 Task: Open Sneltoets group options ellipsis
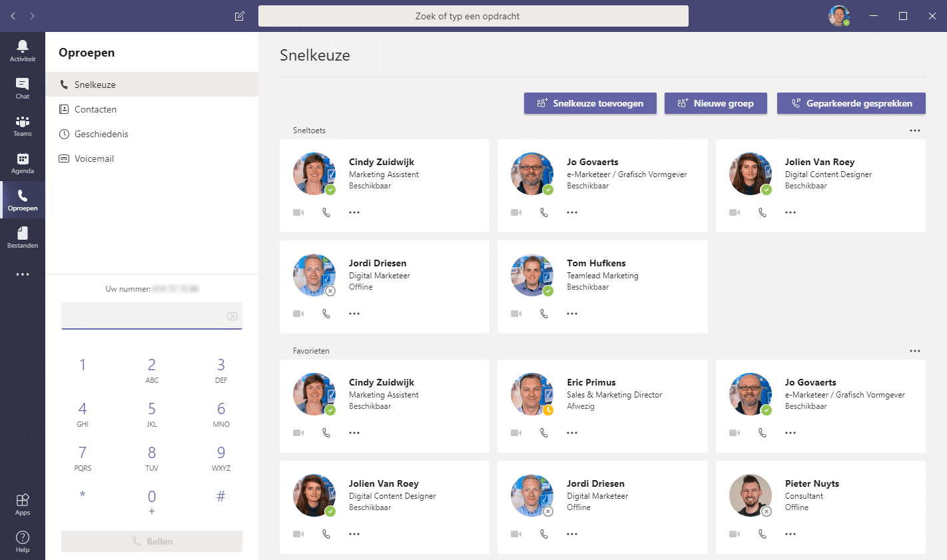915,131
